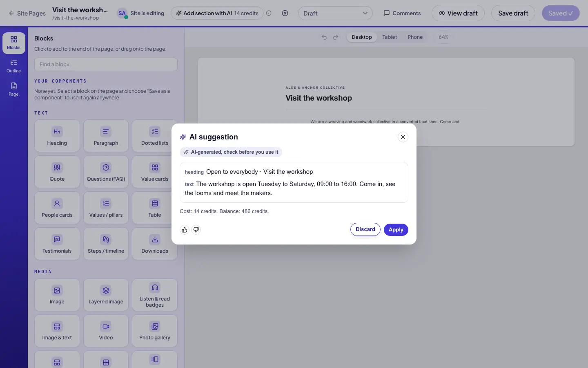Click the SA editor avatar
This screenshot has height=368, width=588.
tap(122, 13)
